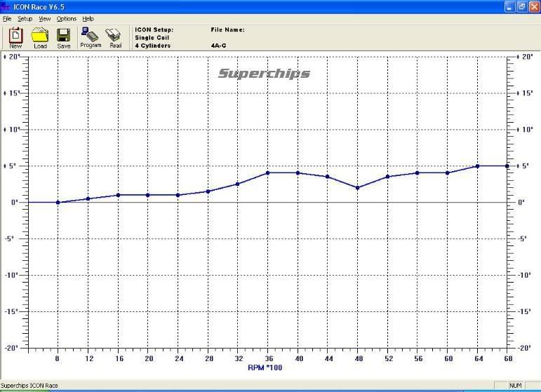541x392 pixels.
Task: Select the curve point at 2800 RPM
Action: tap(208, 191)
